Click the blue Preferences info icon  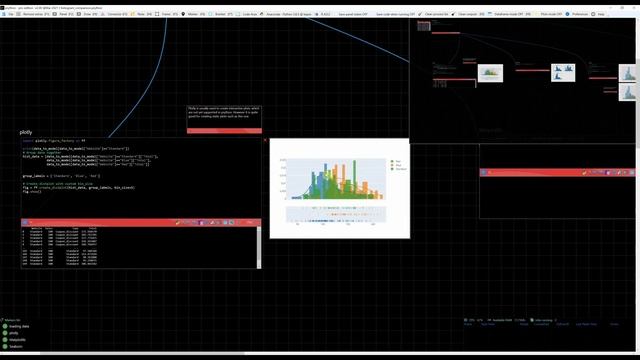click(x=567, y=14)
